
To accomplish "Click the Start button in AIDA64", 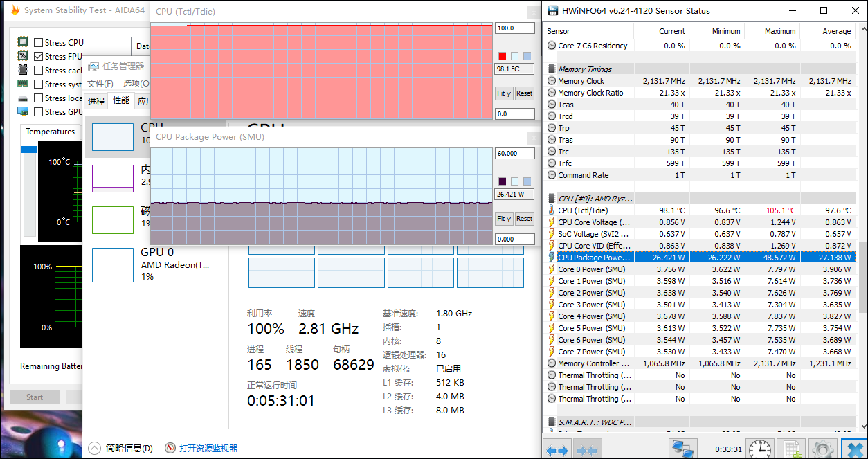I will click(35, 397).
